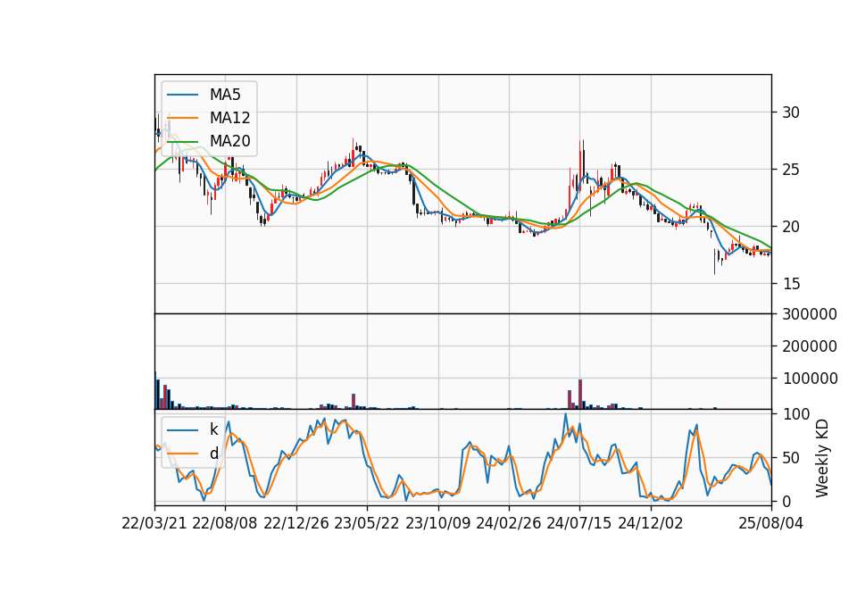Click the 24/07/15 date label
857x616 pixels.
pyautogui.click(x=579, y=523)
